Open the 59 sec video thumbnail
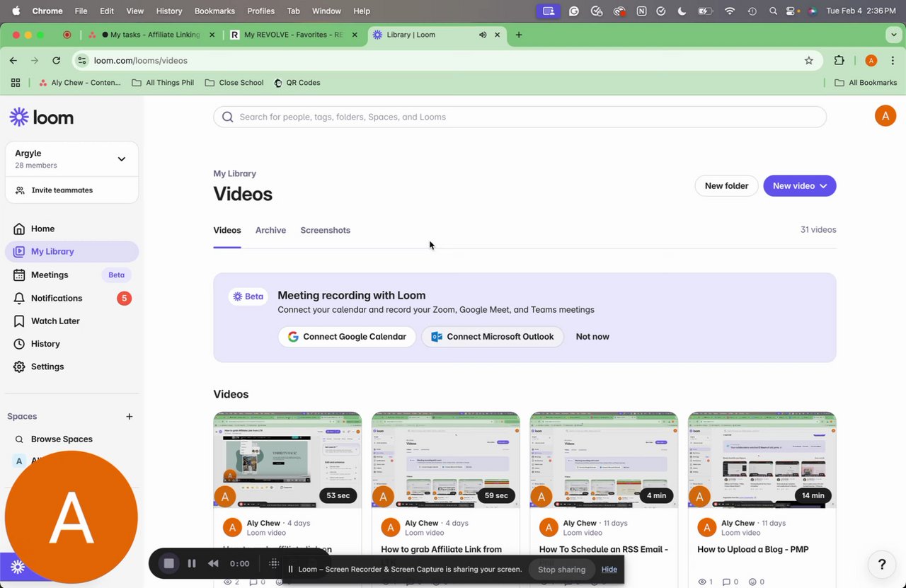This screenshot has height=588, width=906. click(x=446, y=460)
